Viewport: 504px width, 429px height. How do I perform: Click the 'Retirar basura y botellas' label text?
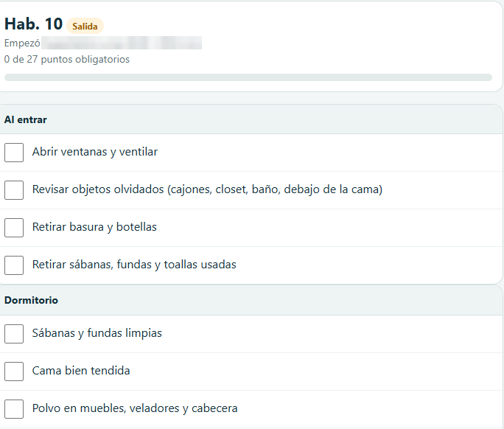(94, 227)
